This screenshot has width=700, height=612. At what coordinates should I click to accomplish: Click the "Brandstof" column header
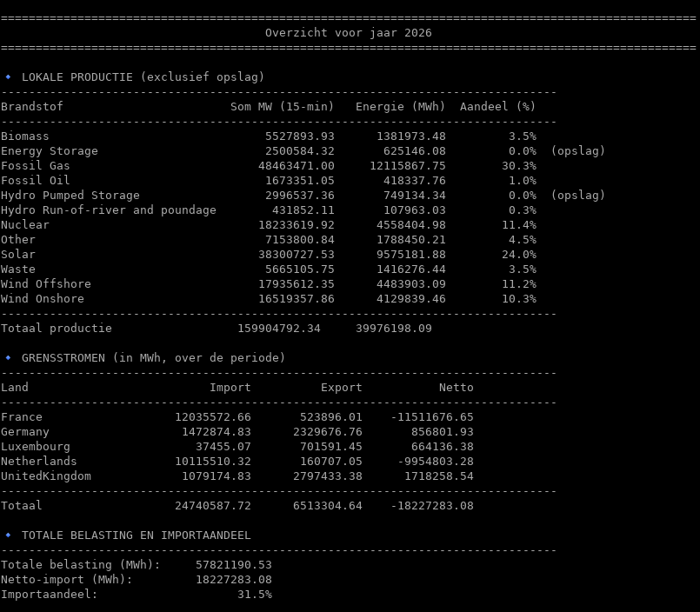pyautogui.click(x=31, y=107)
